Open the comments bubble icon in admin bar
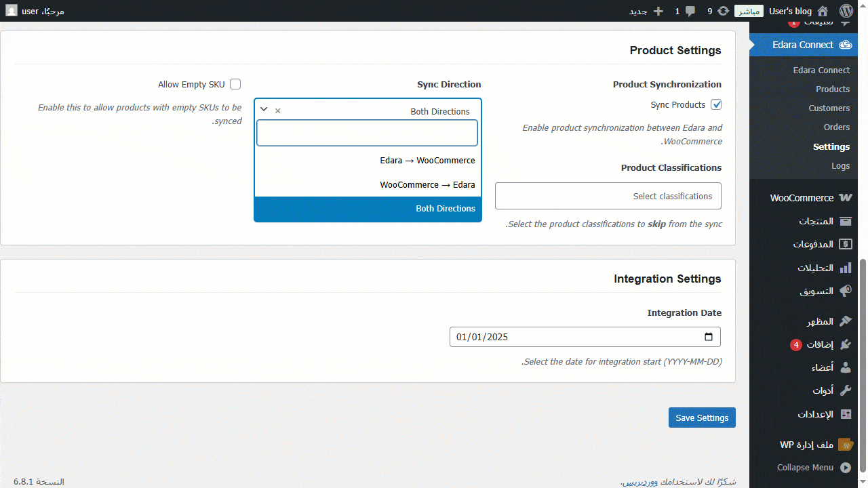Screen dimensions: 868x488 (690, 11)
